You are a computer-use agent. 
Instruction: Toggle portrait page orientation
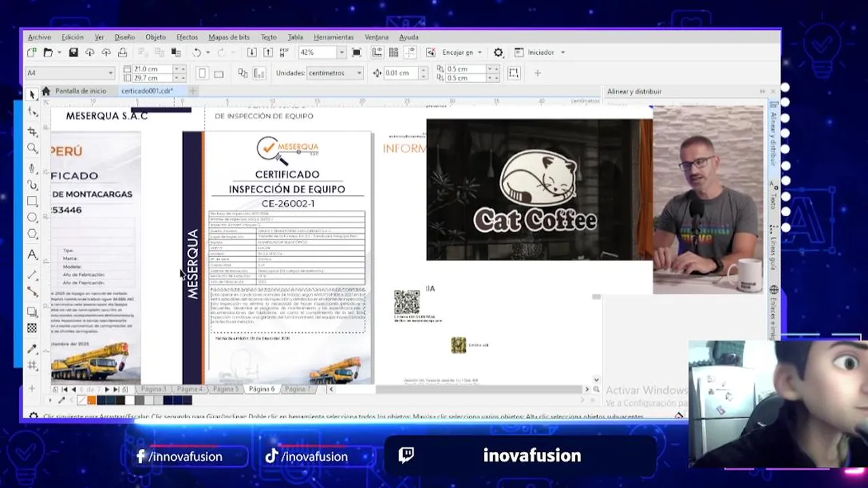point(201,73)
